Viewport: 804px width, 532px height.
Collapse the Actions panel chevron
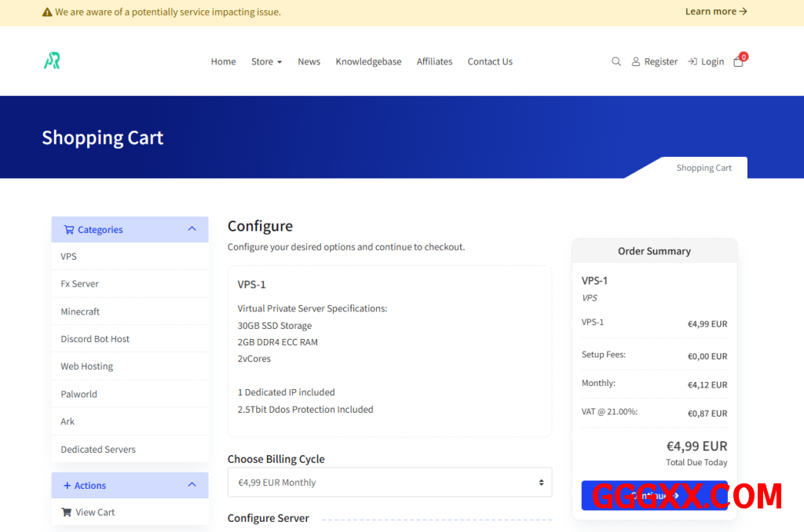(192, 485)
